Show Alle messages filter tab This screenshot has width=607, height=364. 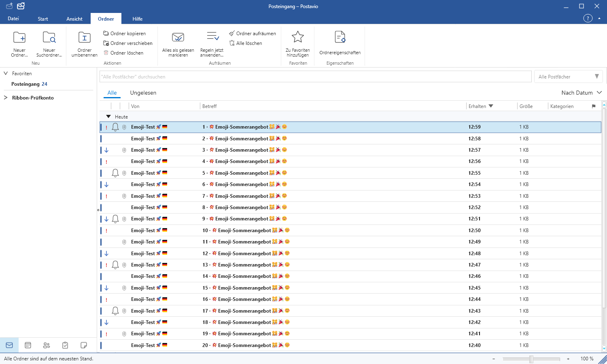[x=112, y=93]
